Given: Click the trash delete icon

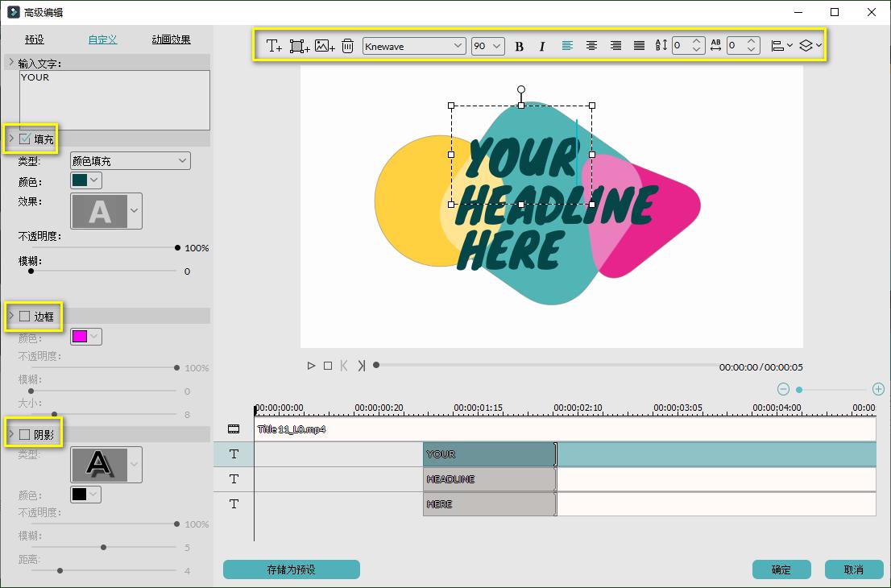Looking at the screenshot, I should 347,46.
